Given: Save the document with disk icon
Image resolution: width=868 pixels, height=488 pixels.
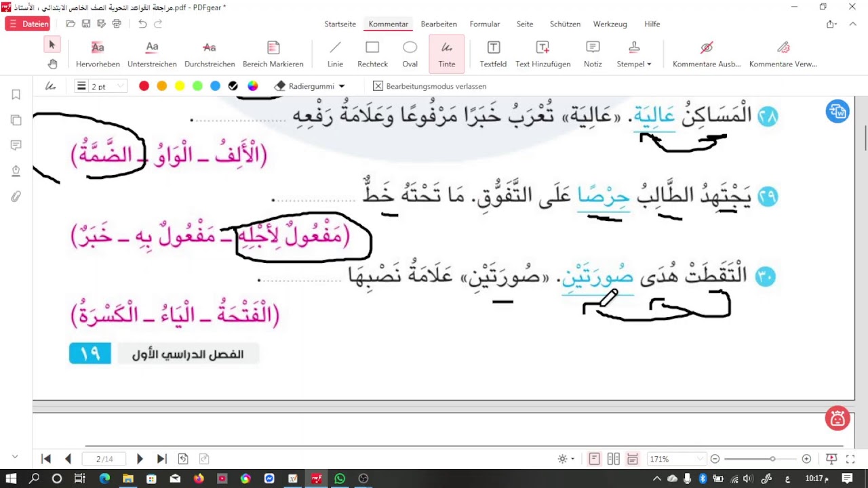Looking at the screenshot, I should tap(86, 24).
